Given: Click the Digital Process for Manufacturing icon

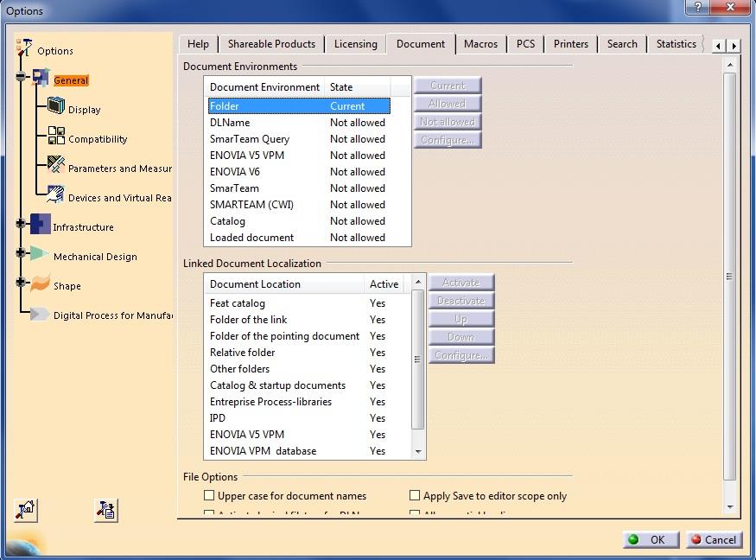Looking at the screenshot, I should coord(40,315).
